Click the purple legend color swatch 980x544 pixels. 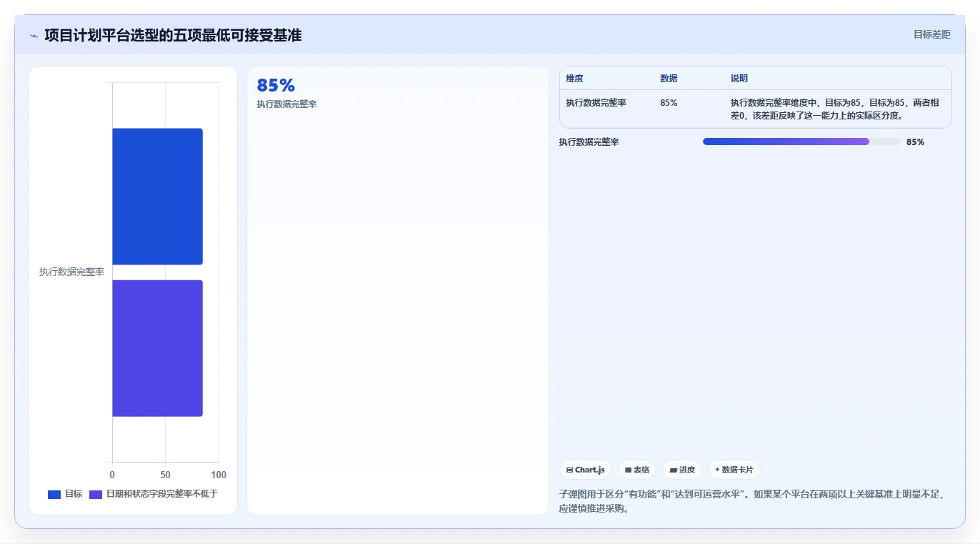coord(96,495)
